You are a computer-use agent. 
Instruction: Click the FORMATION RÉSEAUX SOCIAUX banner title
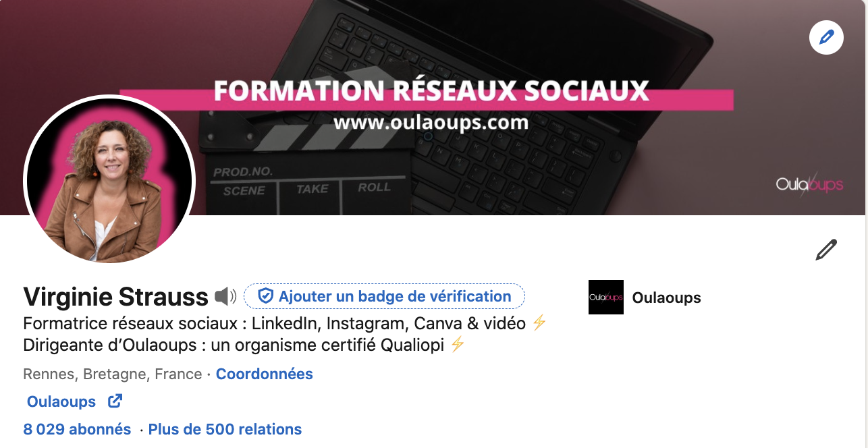coord(431,91)
